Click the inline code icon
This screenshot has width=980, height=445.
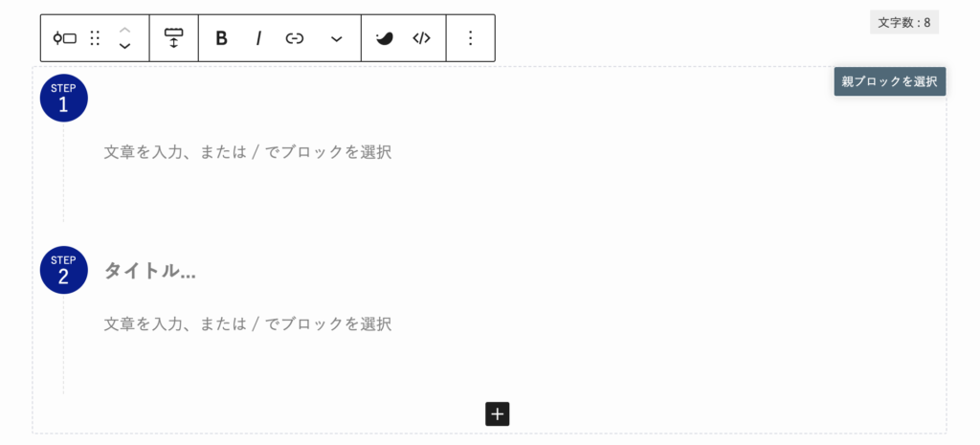(x=421, y=38)
